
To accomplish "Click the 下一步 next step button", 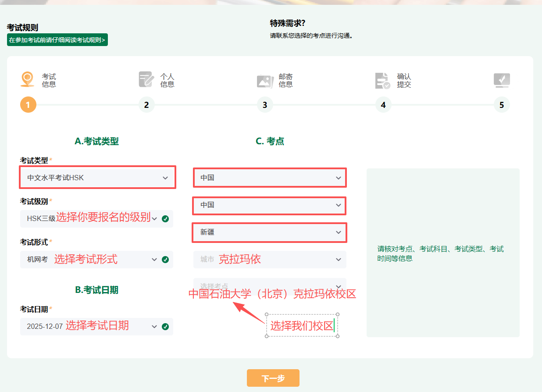I will click(273, 378).
